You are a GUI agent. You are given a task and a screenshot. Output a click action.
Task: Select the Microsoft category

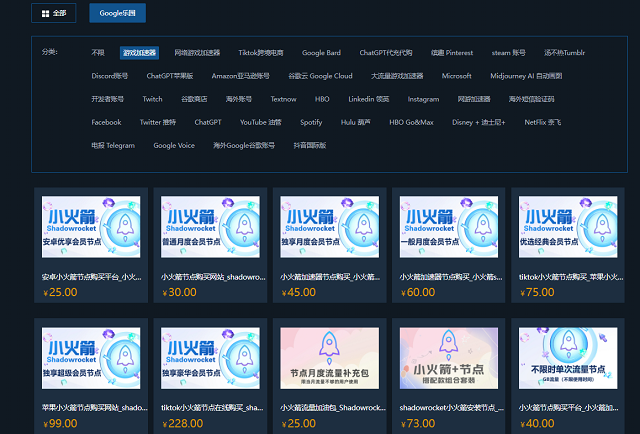click(456, 76)
